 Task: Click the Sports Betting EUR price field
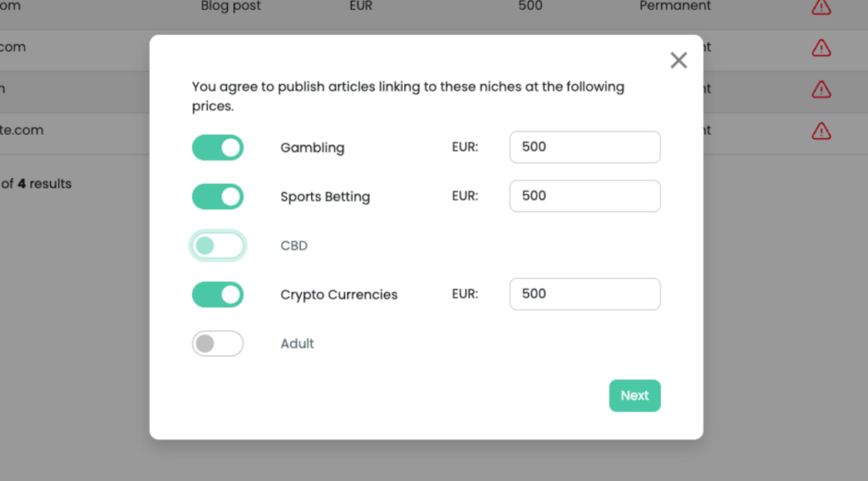click(x=585, y=196)
